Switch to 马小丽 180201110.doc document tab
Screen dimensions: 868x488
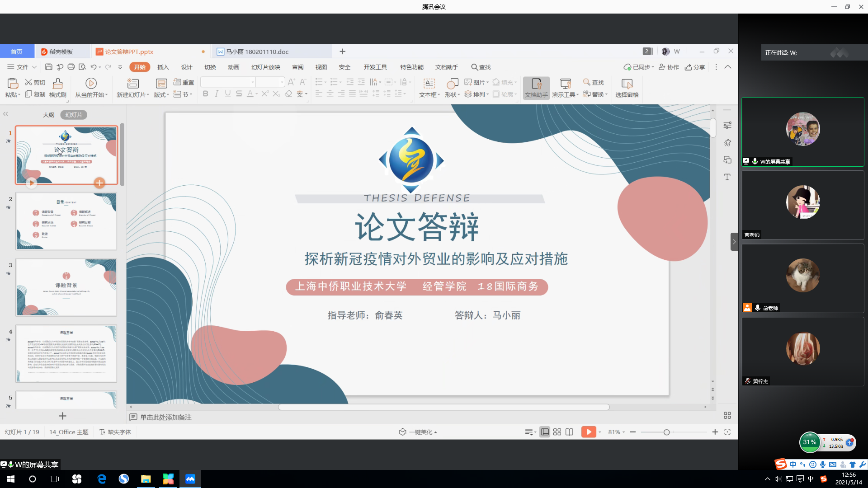coord(257,52)
